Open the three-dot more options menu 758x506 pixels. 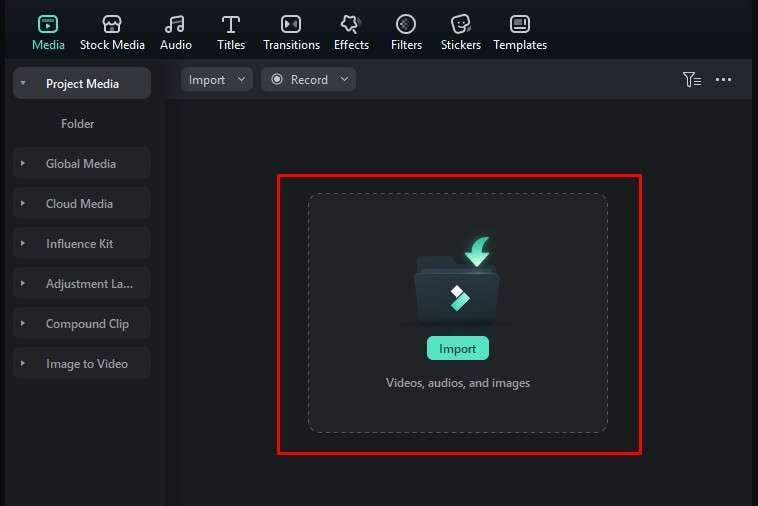[723, 79]
